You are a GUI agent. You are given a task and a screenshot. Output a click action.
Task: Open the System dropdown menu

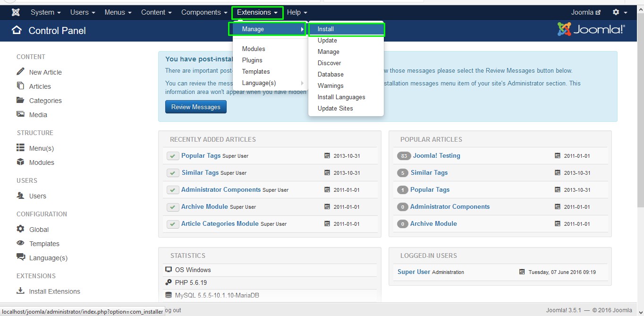42,12
